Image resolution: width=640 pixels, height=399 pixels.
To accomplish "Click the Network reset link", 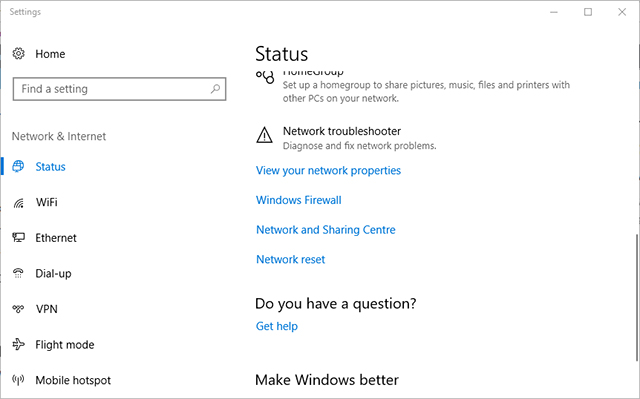I will point(290,259).
